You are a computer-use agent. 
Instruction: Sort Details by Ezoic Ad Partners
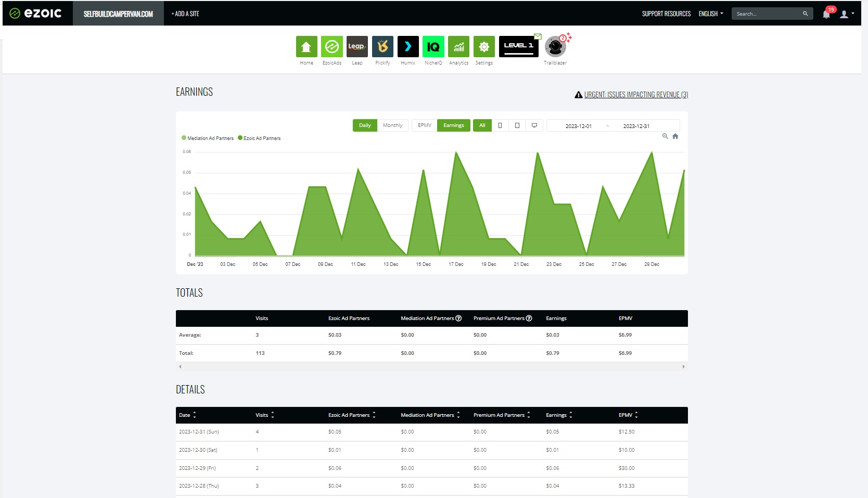pos(352,415)
